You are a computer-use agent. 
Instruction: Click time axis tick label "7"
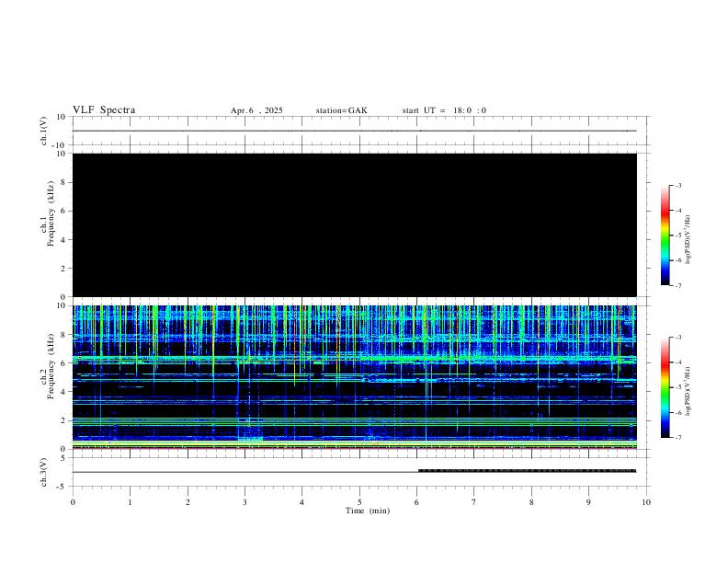474,502
